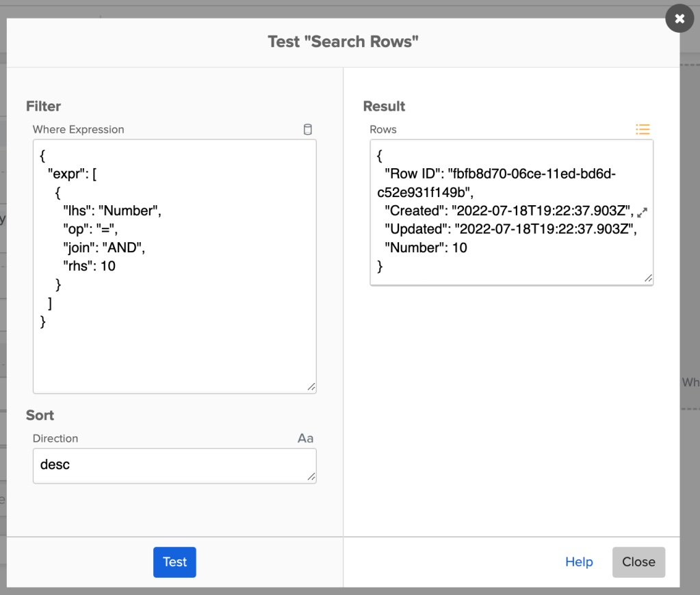Click the list formatting icon in the Result panel
Screen dimensions: 700x595
click(x=642, y=129)
